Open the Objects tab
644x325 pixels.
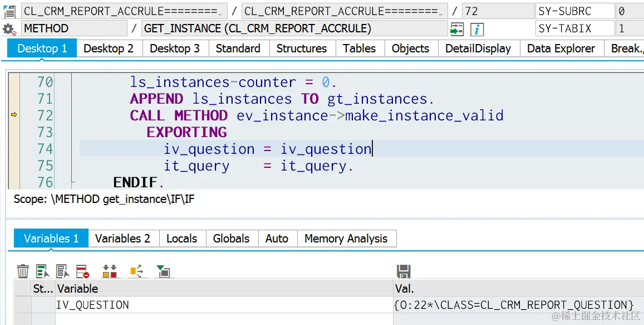point(410,48)
